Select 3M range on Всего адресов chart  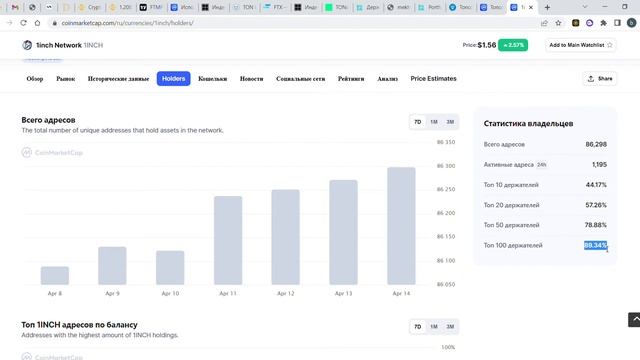pos(450,122)
